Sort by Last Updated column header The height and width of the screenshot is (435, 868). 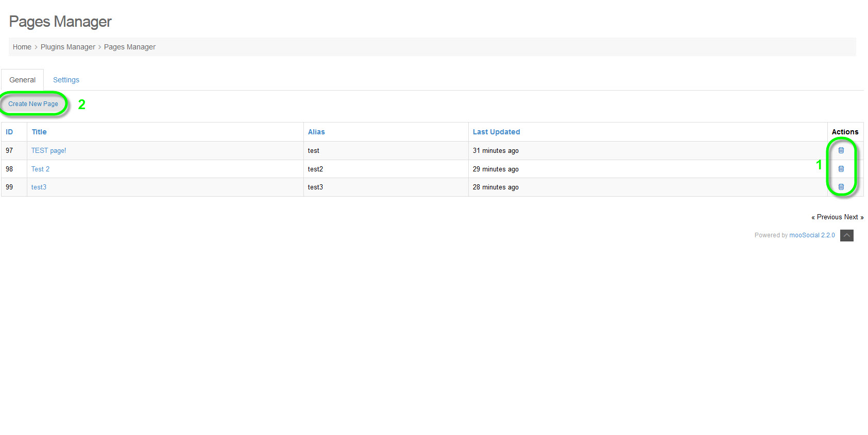[496, 132]
